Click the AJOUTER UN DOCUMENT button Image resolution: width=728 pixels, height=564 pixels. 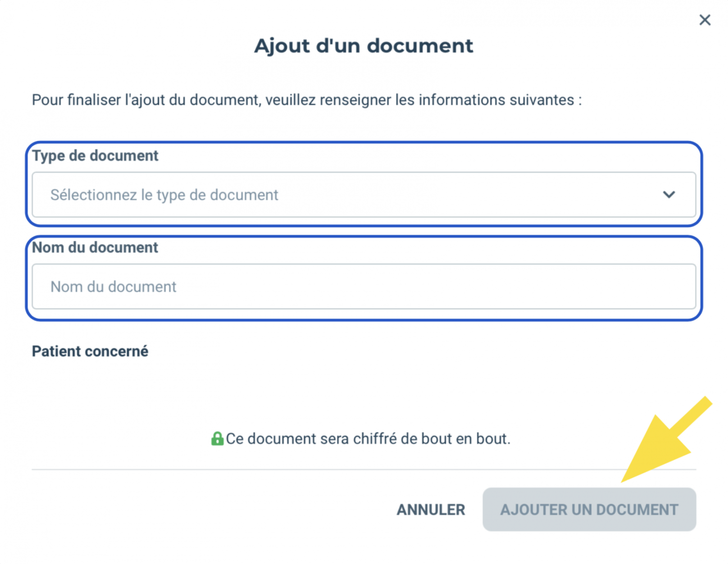point(589,509)
